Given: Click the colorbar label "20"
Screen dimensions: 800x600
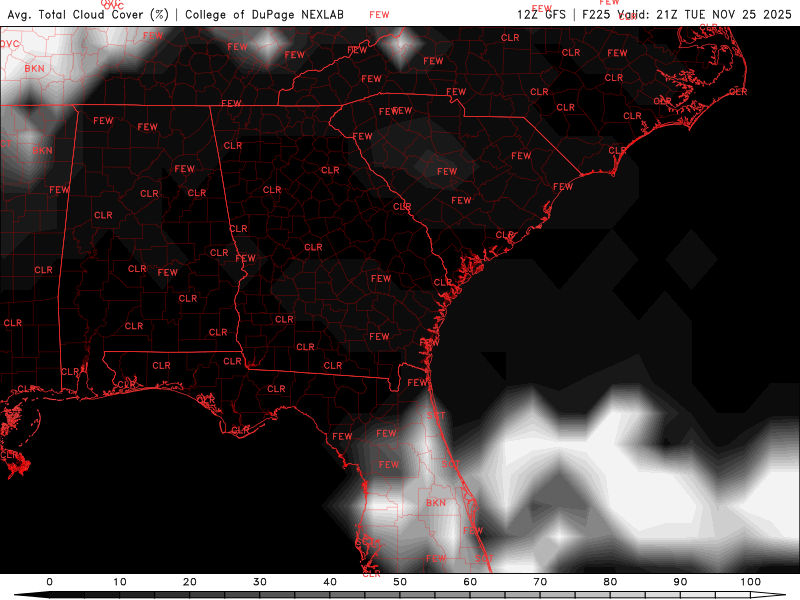Looking at the screenshot, I should pyautogui.click(x=190, y=582).
